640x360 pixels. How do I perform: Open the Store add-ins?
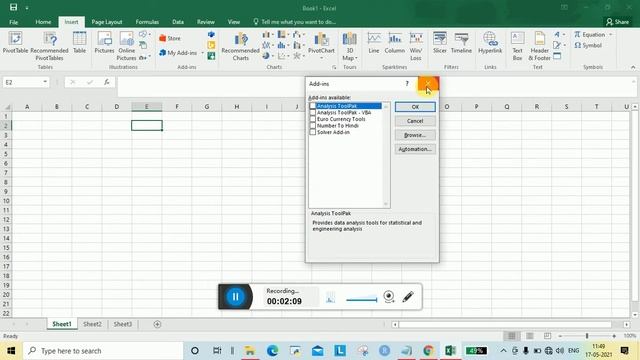(x=170, y=38)
